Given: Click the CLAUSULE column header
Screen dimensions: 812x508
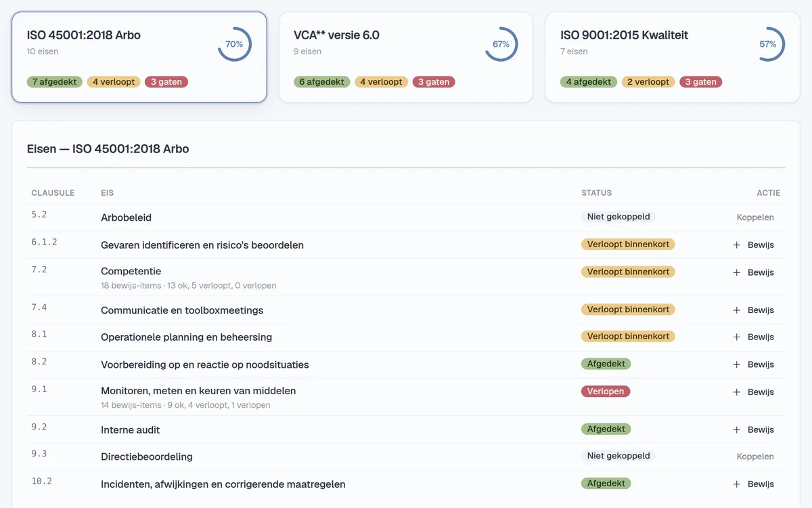Looking at the screenshot, I should point(53,193).
